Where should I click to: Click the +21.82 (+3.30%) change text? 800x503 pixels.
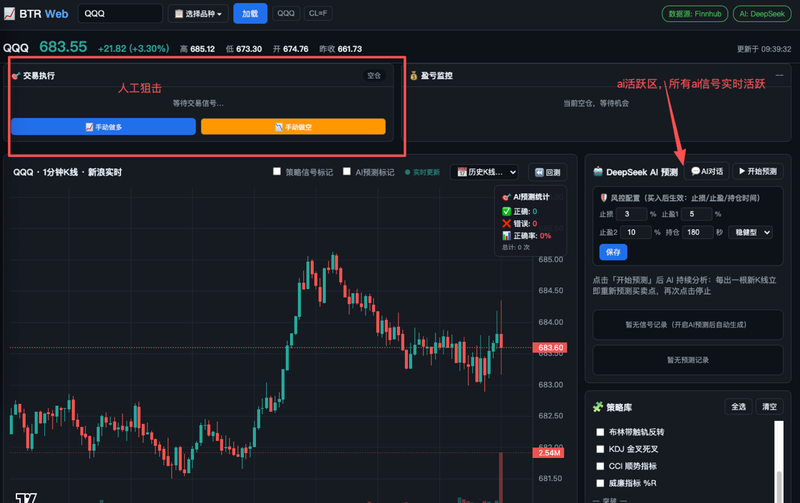coord(134,48)
